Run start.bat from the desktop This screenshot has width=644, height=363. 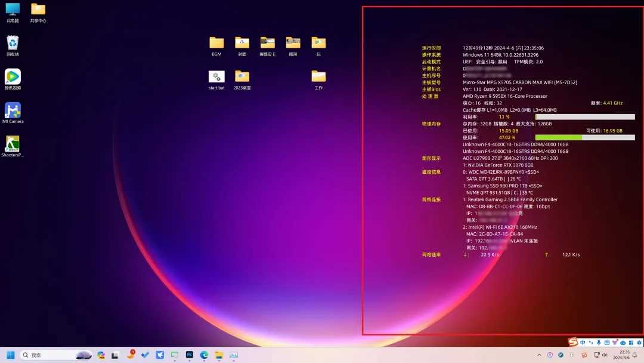216,78
